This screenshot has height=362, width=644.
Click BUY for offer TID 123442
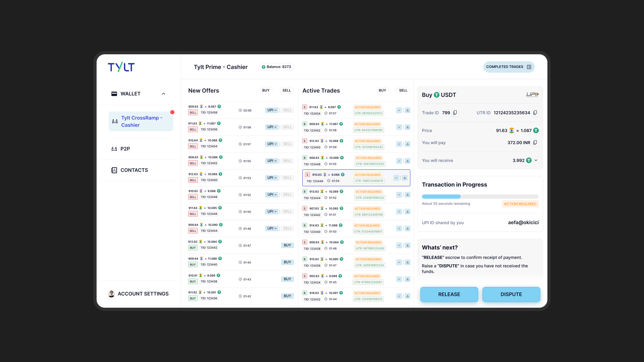(x=287, y=245)
